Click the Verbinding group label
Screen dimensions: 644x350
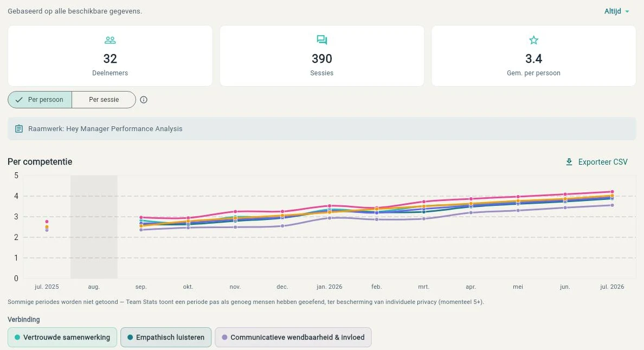coord(24,320)
